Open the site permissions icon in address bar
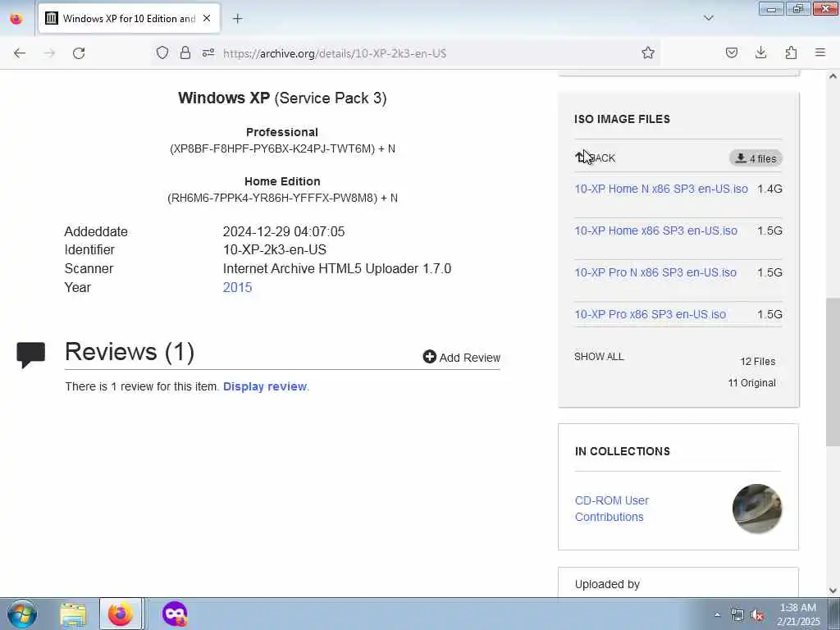This screenshot has width=840, height=630. click(208, 52)
